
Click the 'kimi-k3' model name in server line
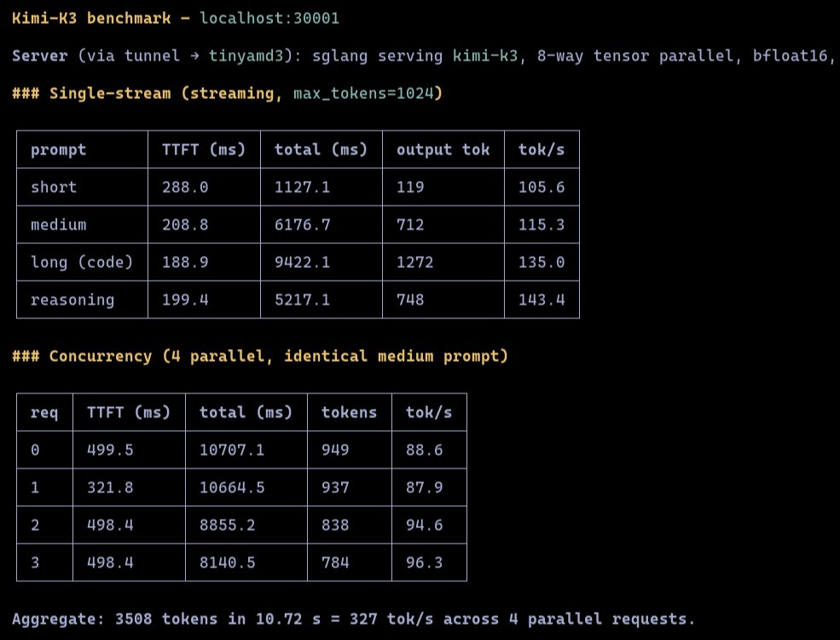(485, 55)
